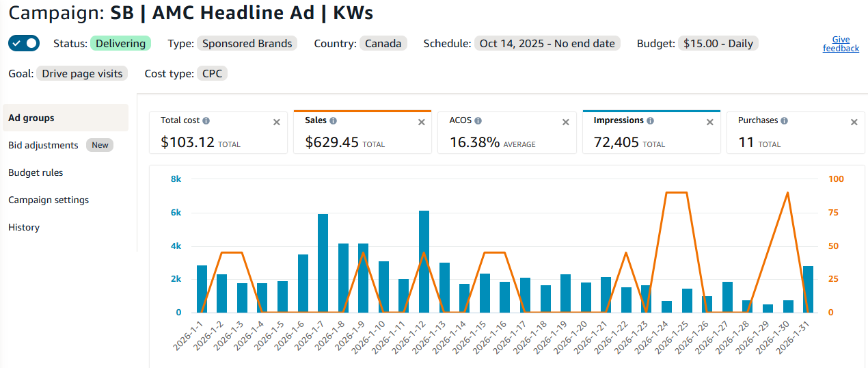Remove the Impressions metric card

(709, 122)
